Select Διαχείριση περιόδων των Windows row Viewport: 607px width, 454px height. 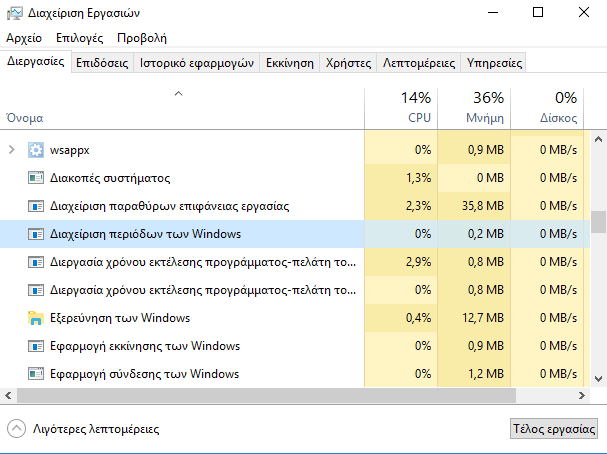point(295,234)
